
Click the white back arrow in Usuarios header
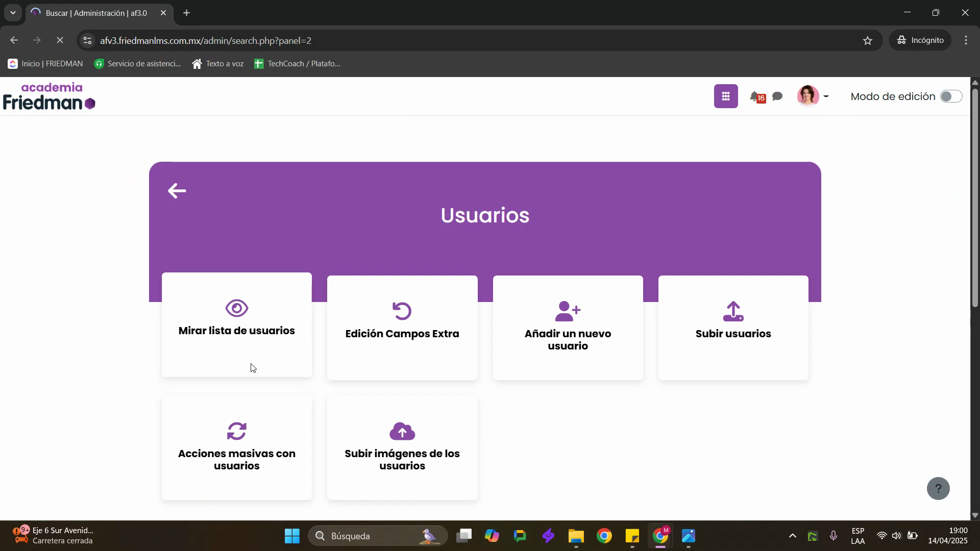pos(177,191)
